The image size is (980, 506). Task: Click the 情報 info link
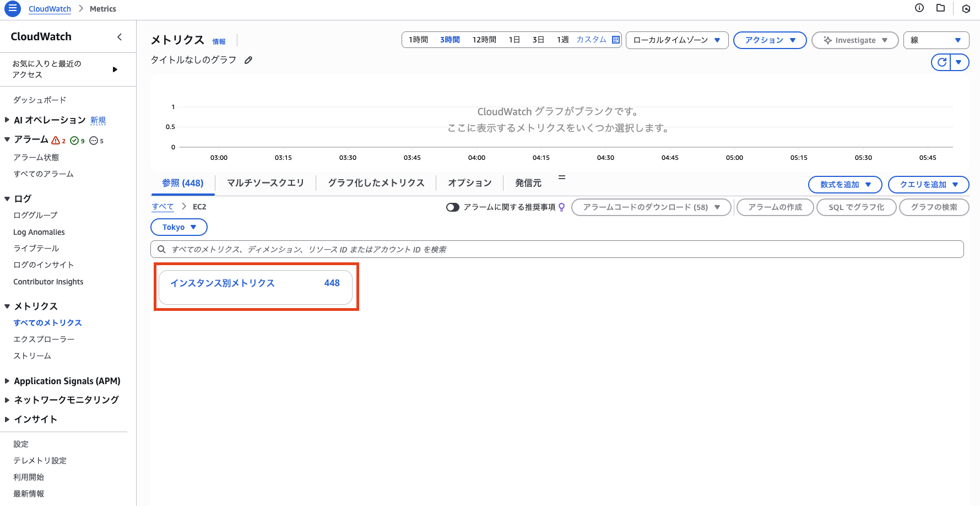[x=219, y=42]
